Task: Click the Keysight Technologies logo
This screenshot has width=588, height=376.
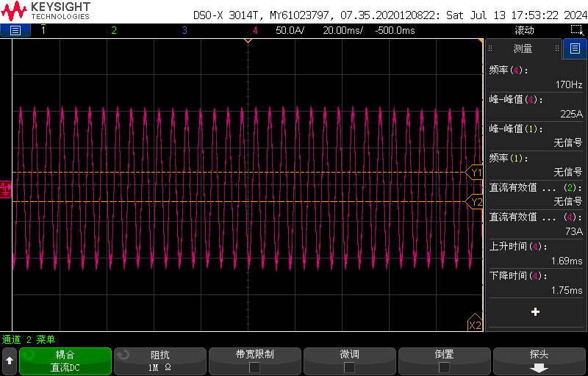Action: [x=46, y=11]
